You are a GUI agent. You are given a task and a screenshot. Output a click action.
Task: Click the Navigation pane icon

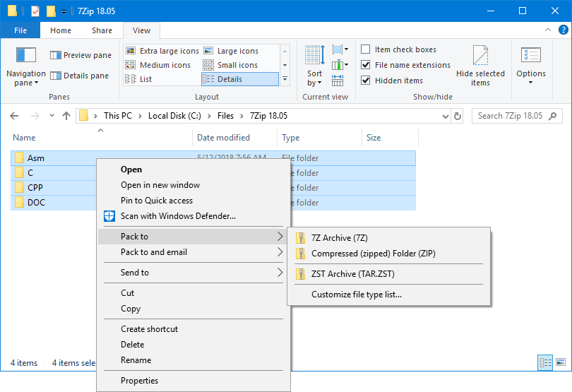point(26,55)
